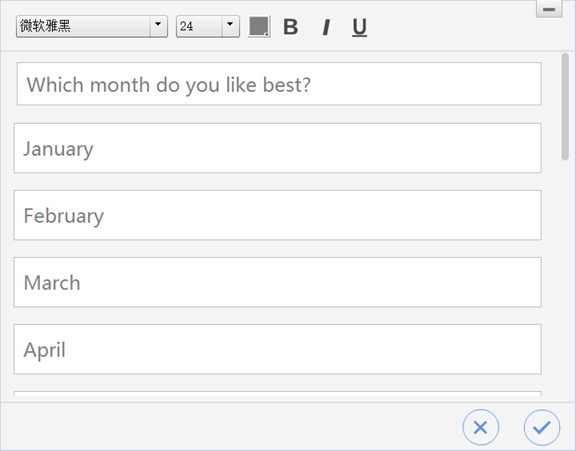Click the scrollbar track below the thumb
The image size is (576, 451).
click(565, 279)
